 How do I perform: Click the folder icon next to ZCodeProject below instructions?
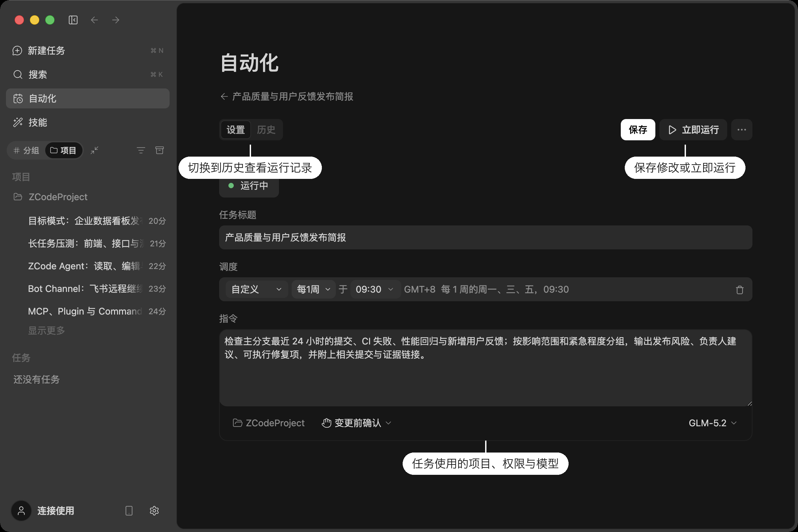click(237, 423)
